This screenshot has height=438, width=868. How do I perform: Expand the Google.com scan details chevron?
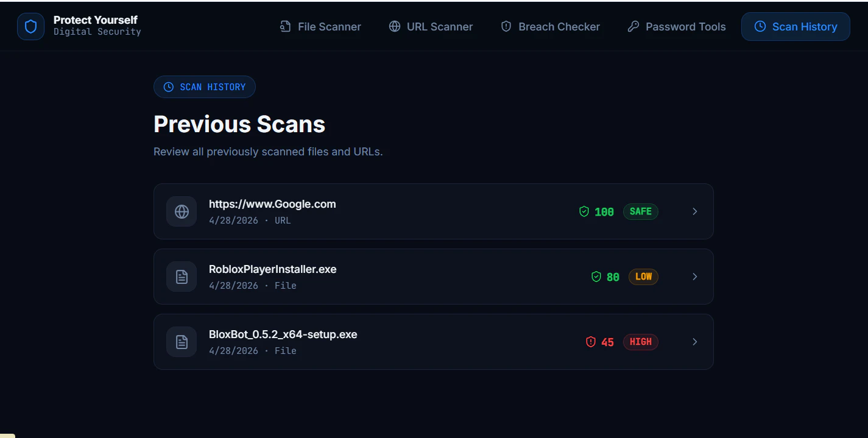(694, 211)
